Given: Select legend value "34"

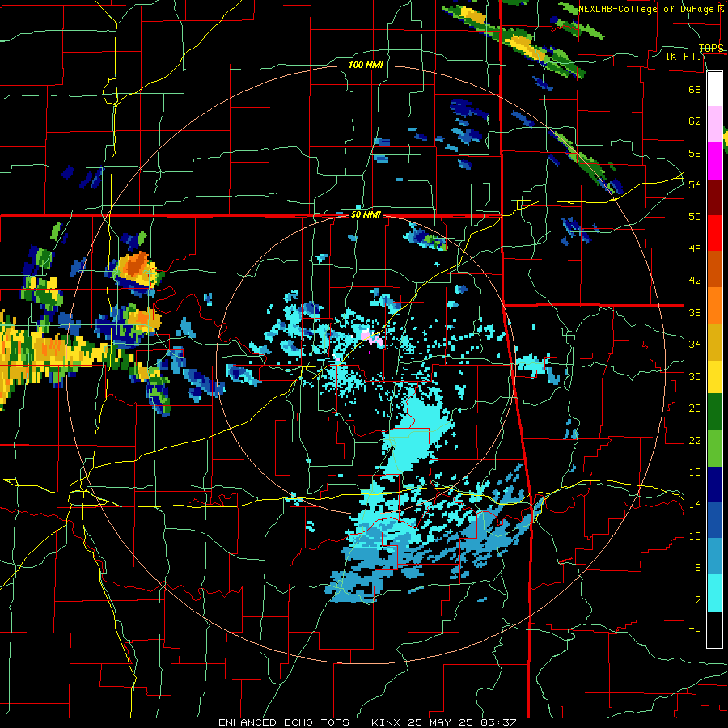Looking at the screenshot, I should pos(695,345).
